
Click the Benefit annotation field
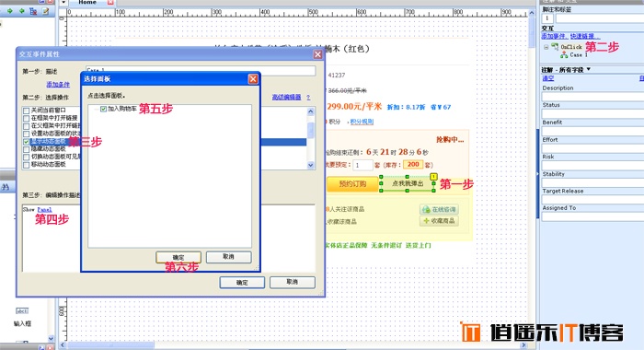click(592, 131)
